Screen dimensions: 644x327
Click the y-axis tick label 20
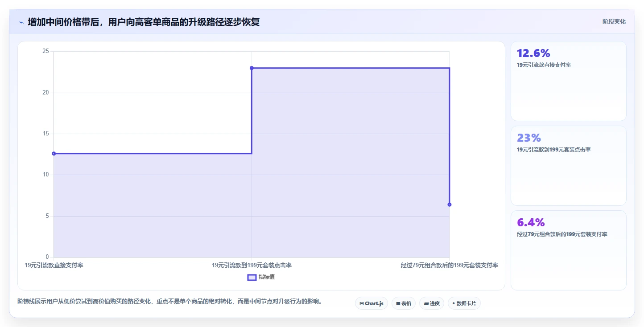click(45, 93)
